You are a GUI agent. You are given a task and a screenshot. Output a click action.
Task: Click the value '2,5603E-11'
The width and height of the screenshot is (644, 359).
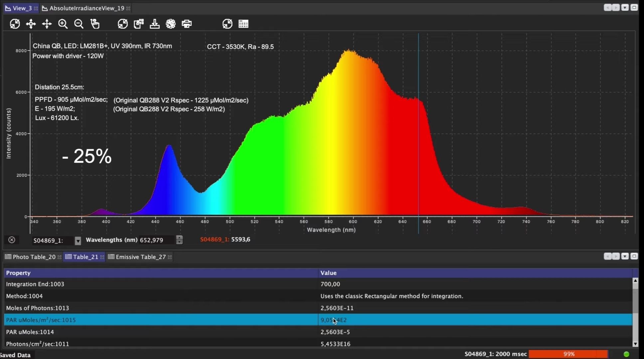coord(337,308)
